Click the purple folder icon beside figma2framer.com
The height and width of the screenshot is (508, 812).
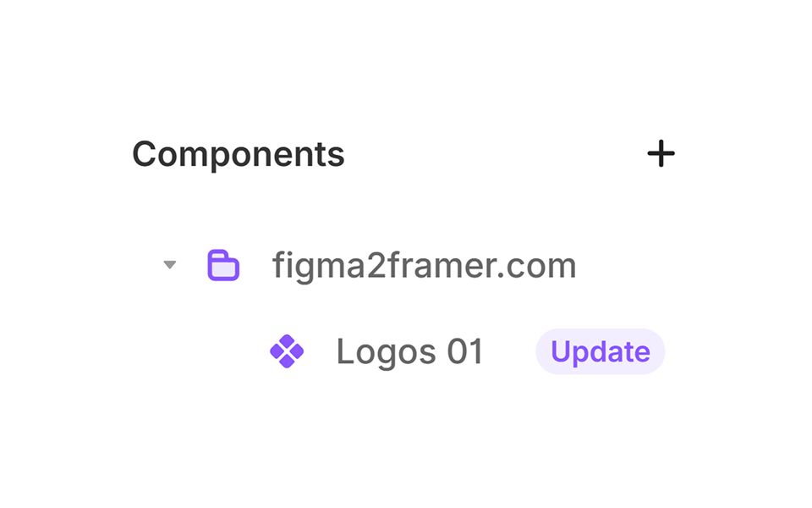(223, 264)
